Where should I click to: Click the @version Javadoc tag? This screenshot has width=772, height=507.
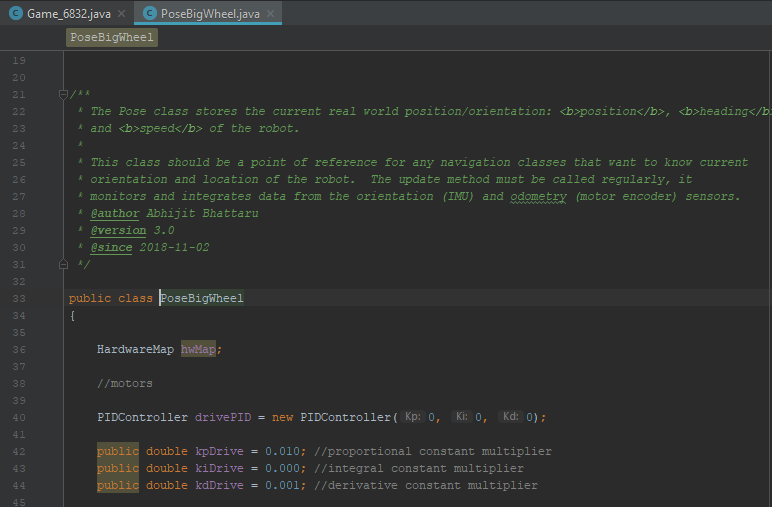coord(118,230)
